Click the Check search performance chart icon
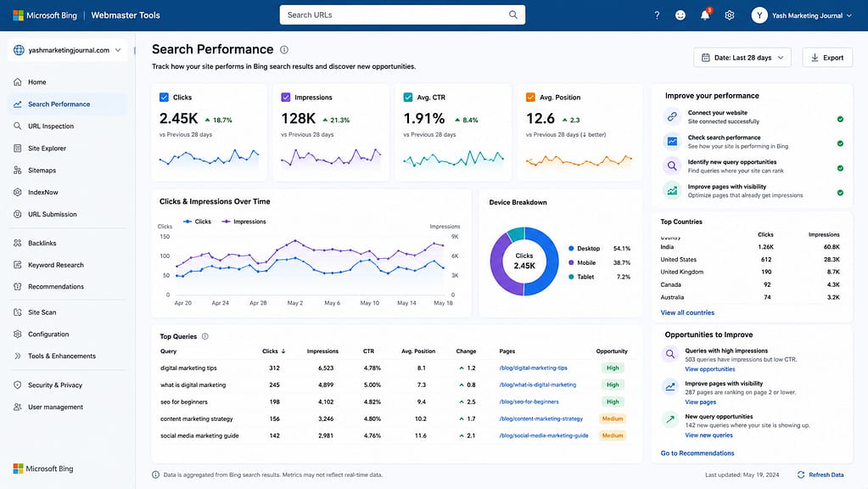The image size is (868, 489). (671, 141)
